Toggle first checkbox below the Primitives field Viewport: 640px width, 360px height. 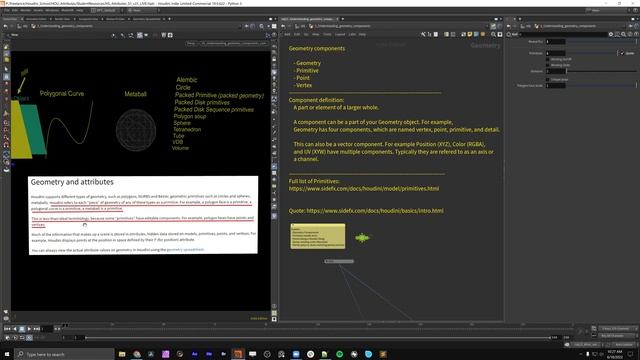[x=548, y=59]
